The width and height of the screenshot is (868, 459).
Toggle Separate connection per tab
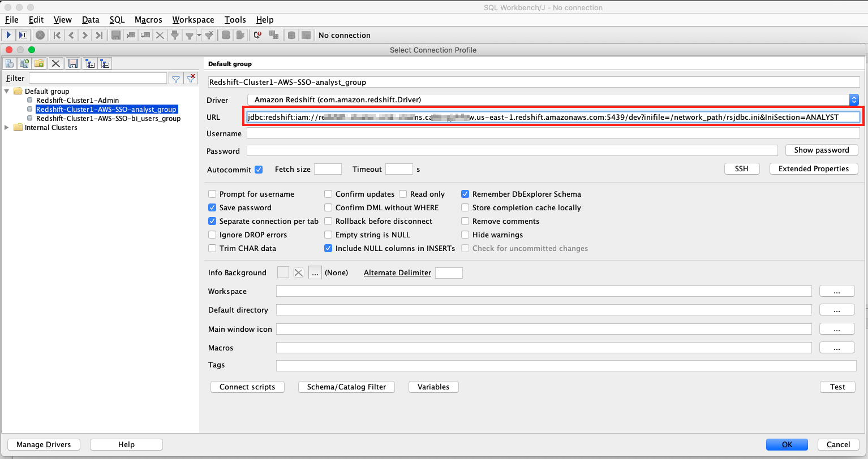[x=212, y=221]
